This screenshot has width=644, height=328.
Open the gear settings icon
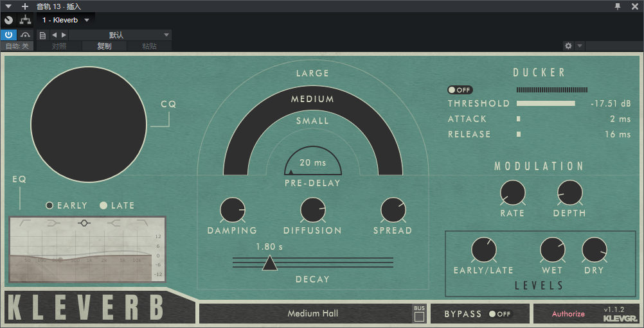(x=568, y=46)
